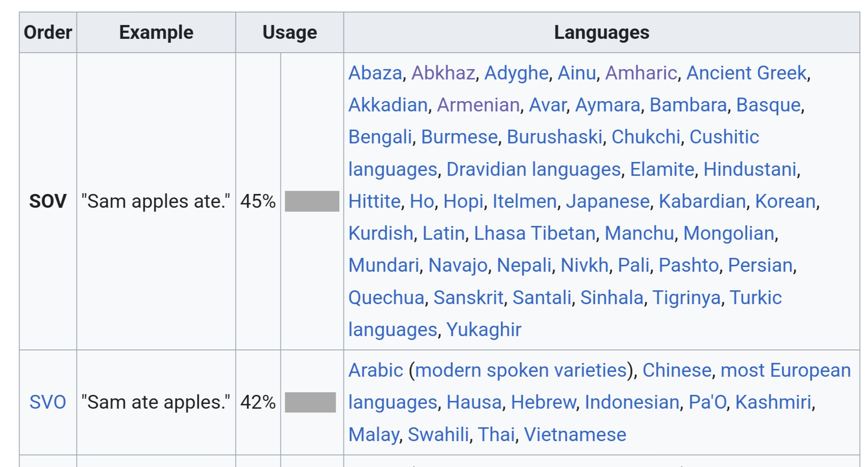Click the Quechua link
This screenshot has height=467, width=868.
coord(387,298)
